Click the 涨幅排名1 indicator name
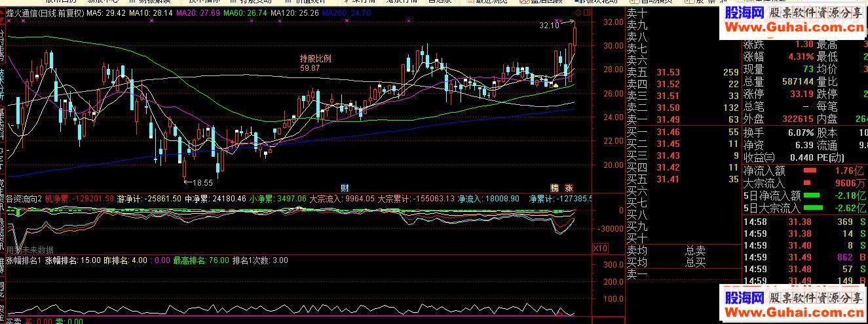Image resolution: width=868 pixels, height=324 pixels. click(x=24, y=260)
